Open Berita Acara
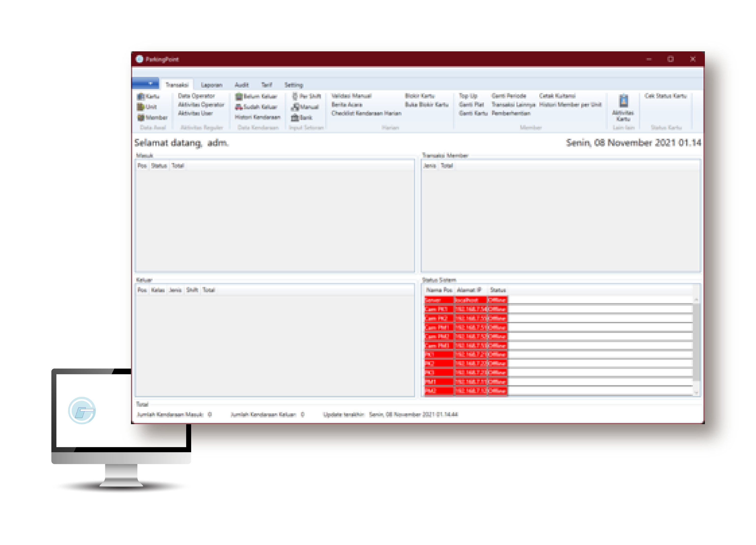The height and width of the screenshot is (545, 756). click(347, 105)
